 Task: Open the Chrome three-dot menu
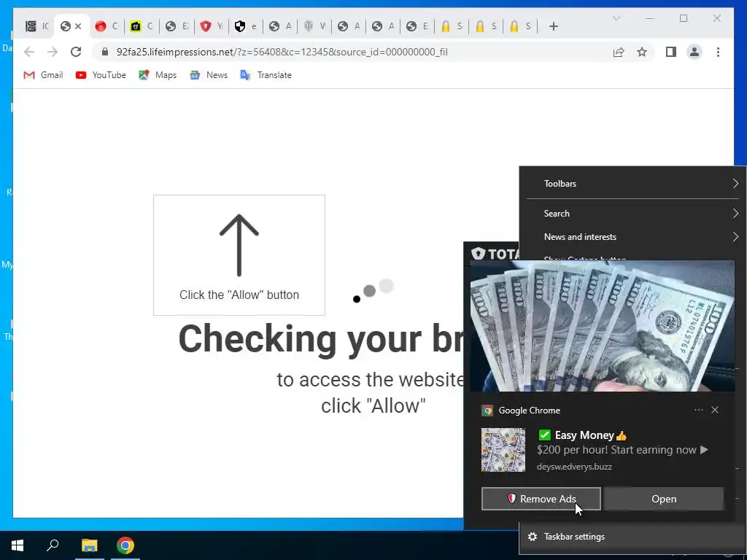718,52
